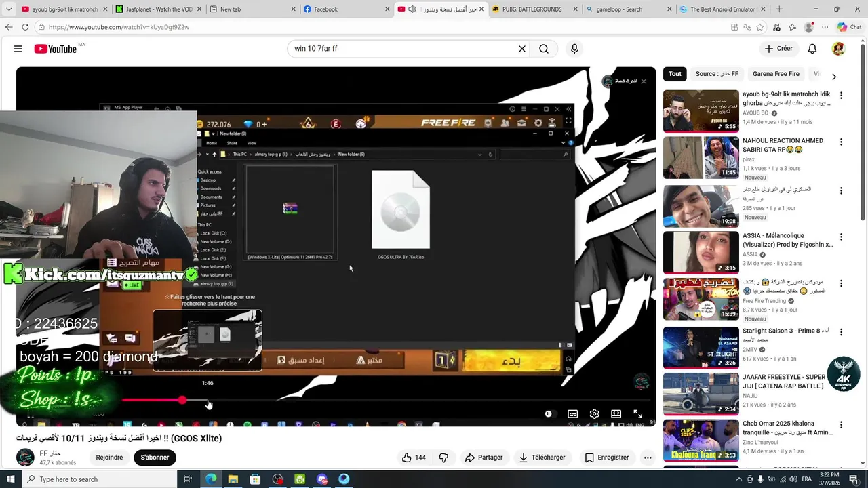The height and width of the screenshot is (488, 868).
Task: Start voice search with microphone icon
Action: (x=574, y=49)
